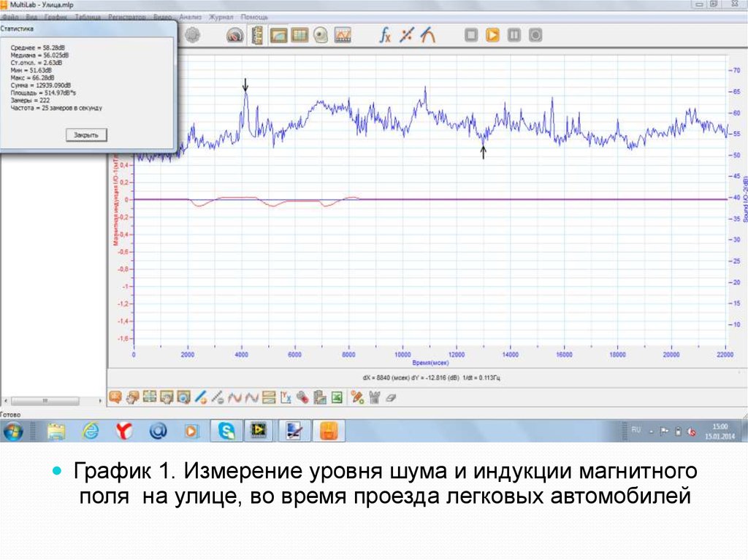Open the Журнал menu
The image size is (748, 560).
(x=221, y=16)
